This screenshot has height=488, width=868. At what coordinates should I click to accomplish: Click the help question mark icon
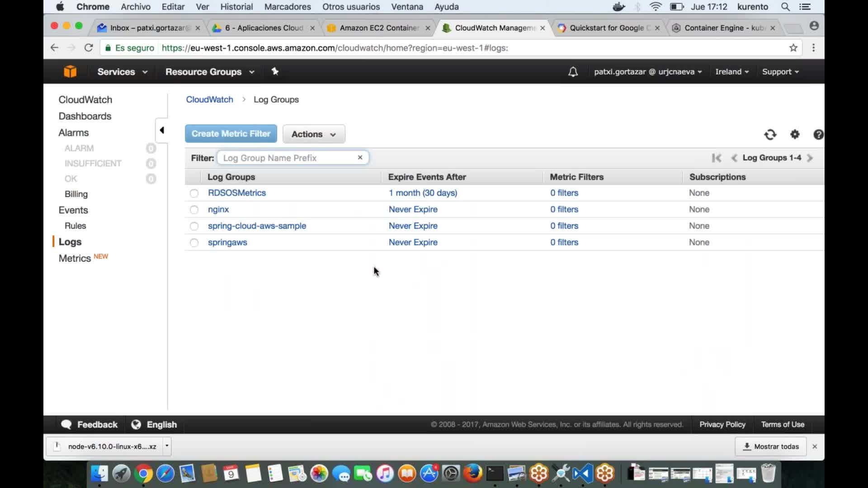(x=818, y=135)
